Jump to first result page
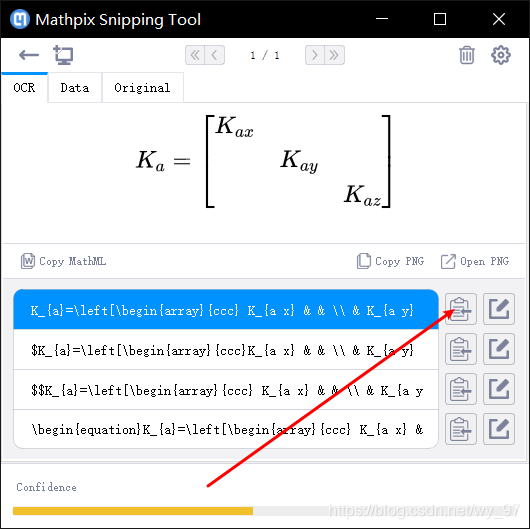 [x=195, y=55]
